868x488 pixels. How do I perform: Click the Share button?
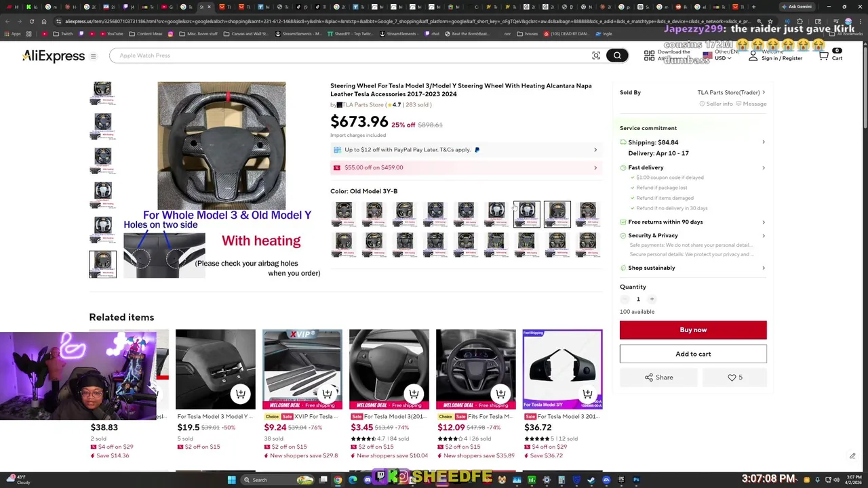coord(659,378)
